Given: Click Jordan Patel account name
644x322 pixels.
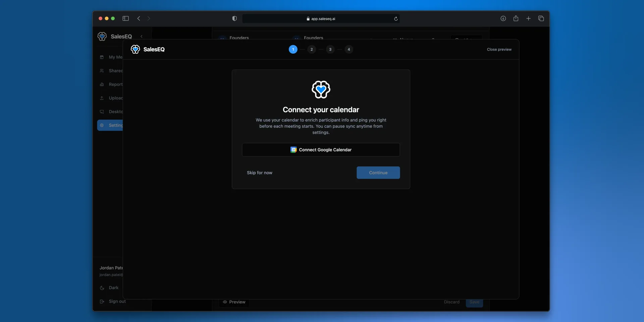Looking at the screenshot, I should (111, 268).
